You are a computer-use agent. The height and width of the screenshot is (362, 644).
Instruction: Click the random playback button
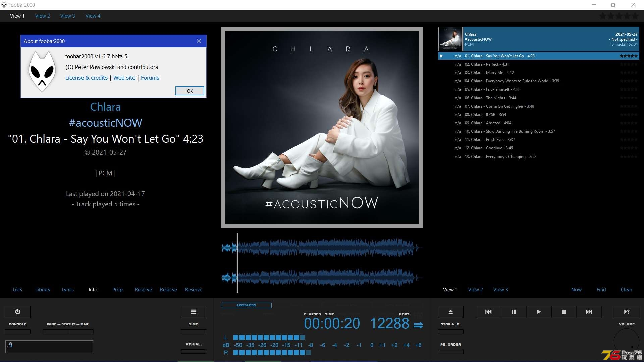[x=627, y=312]
